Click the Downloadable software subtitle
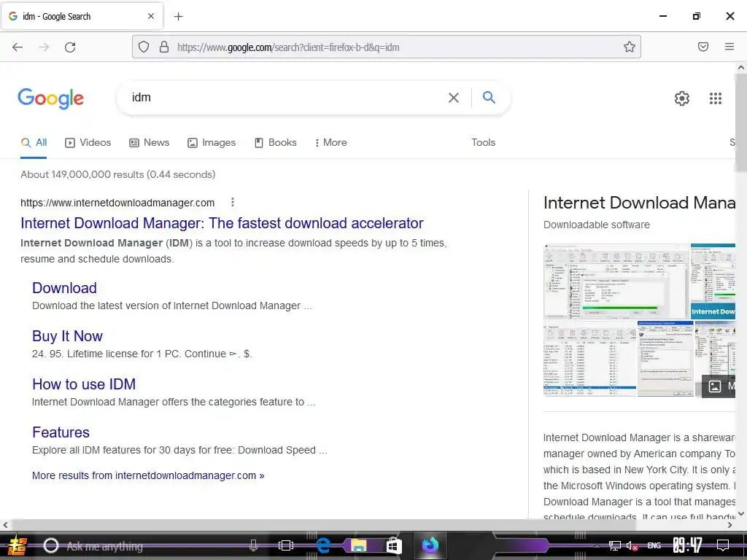747x560 pixels. click(597, 225)
